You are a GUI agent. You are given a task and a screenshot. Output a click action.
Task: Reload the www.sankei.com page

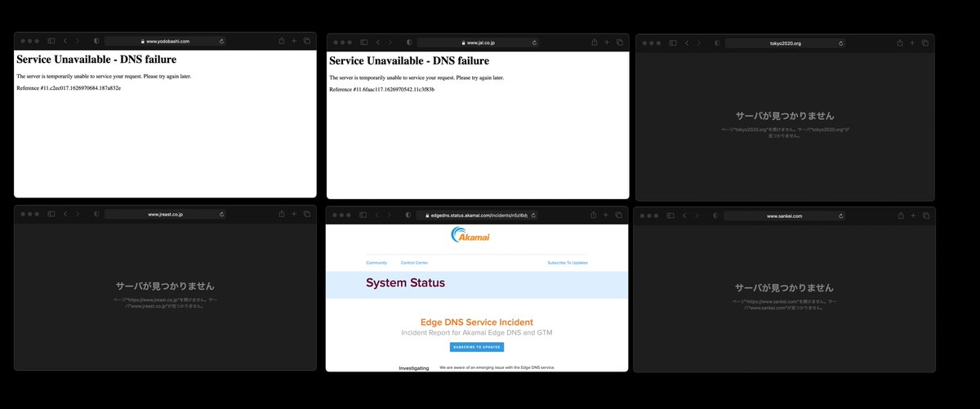click(840, 216)
